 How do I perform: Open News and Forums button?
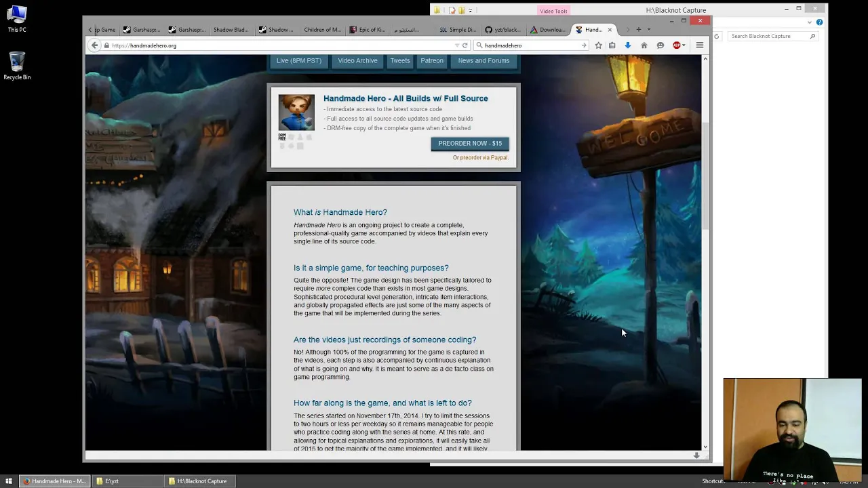click(x=484, y=60)
